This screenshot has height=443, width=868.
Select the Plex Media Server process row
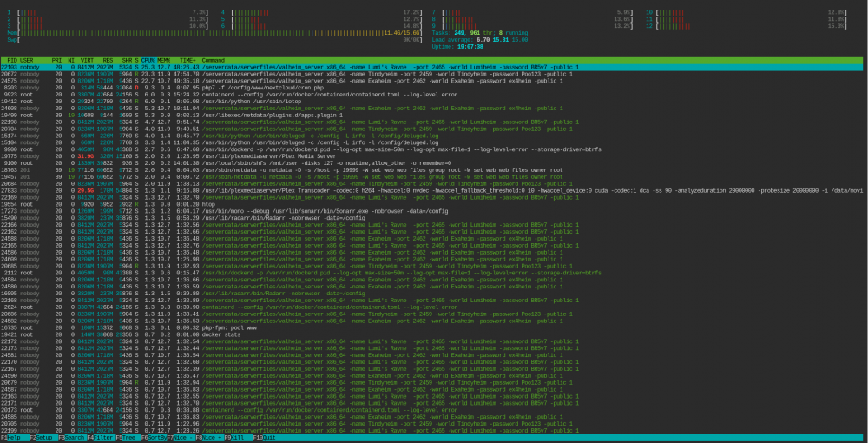(x=434, y=156)
